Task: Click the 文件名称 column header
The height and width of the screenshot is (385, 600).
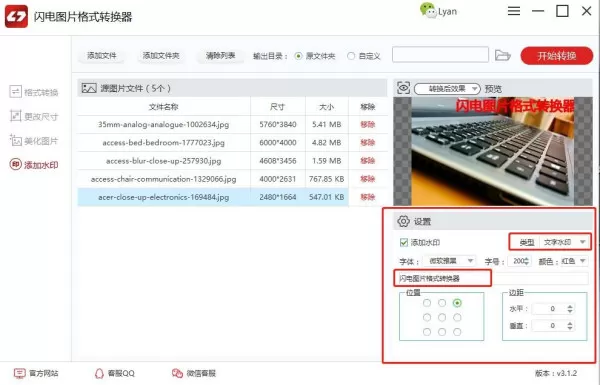Action: [x=163, y=107]
